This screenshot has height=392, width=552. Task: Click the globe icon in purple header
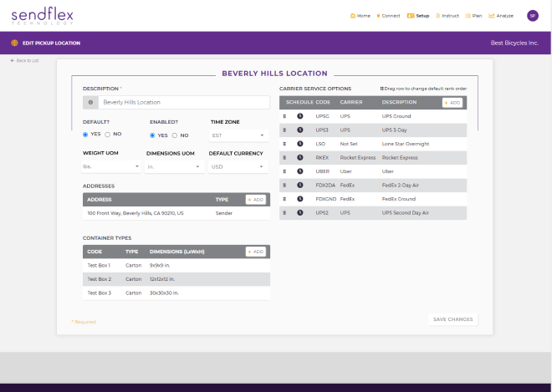coord(14,43)
